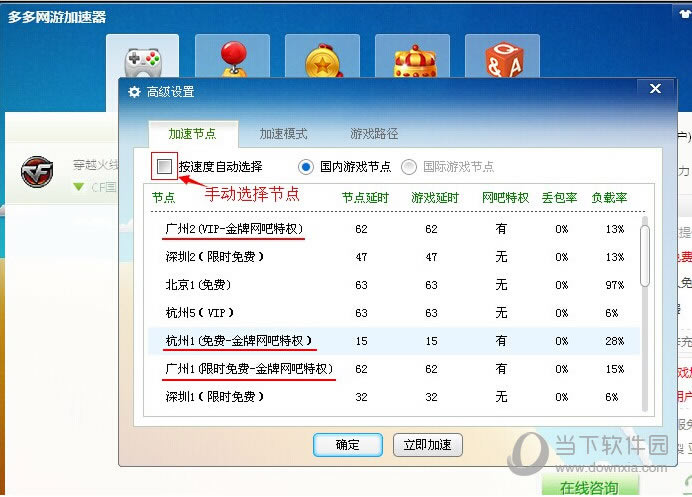Open the gamepad games tab icon

pyautogui.click(x=143, y=60)
